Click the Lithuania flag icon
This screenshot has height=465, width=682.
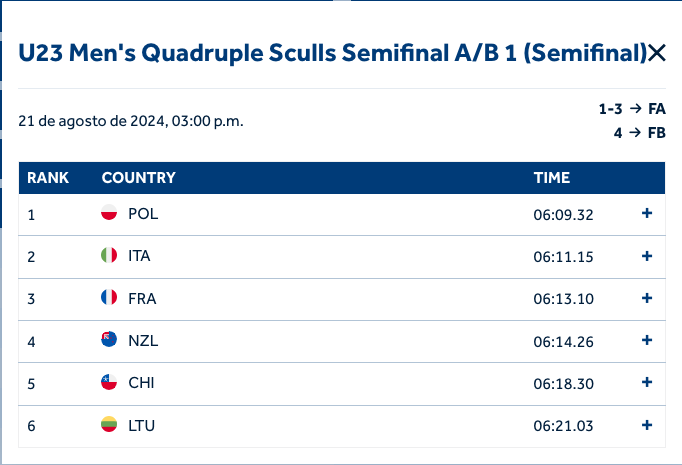coord(110,426)
